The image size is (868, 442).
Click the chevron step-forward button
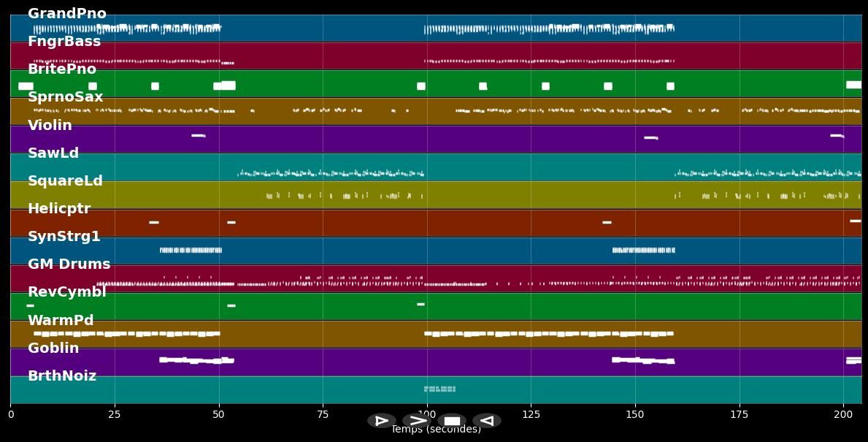(x=417, y=421)
